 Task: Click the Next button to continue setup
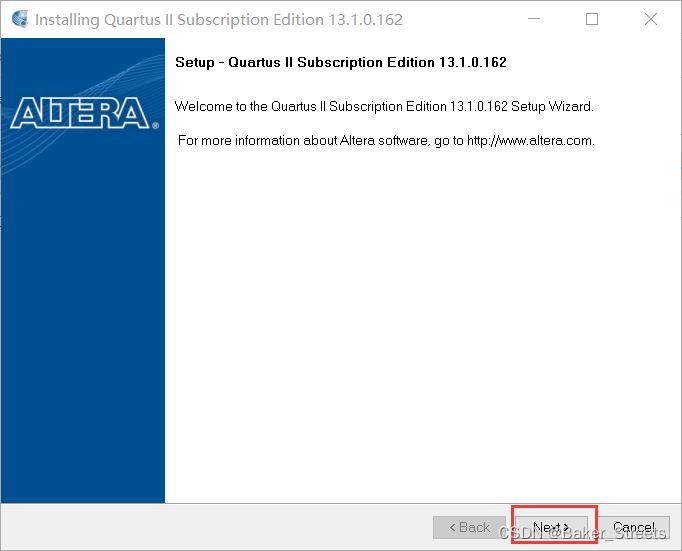pyautogui.click(x=552, y=527)
